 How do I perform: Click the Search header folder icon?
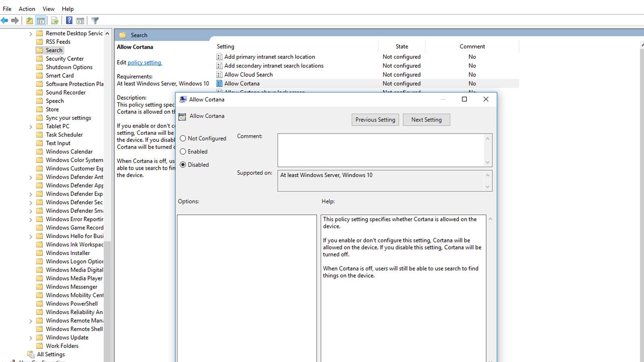(123, 35)
